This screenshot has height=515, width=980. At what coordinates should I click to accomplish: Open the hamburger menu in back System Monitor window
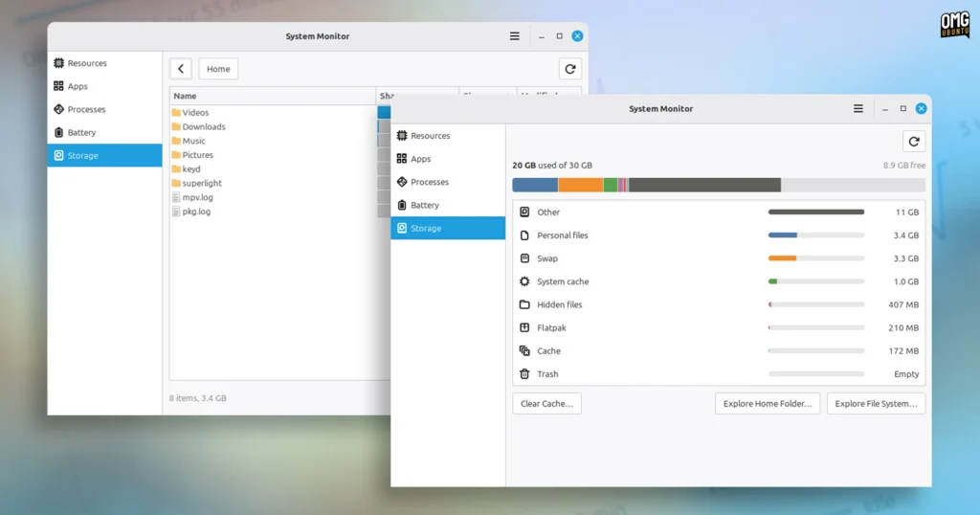514,36
